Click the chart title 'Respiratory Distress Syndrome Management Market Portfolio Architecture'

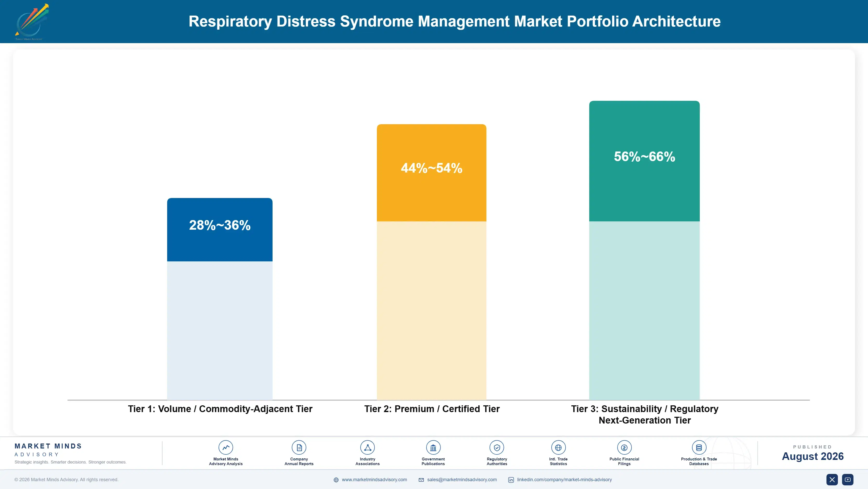click(x=455, y=21)
